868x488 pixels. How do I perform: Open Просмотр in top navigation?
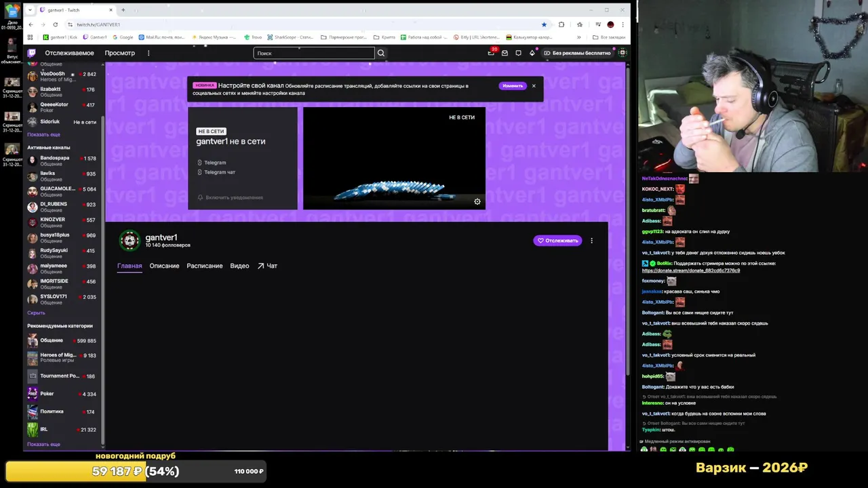pyautogui.click(x=119, y=53)
